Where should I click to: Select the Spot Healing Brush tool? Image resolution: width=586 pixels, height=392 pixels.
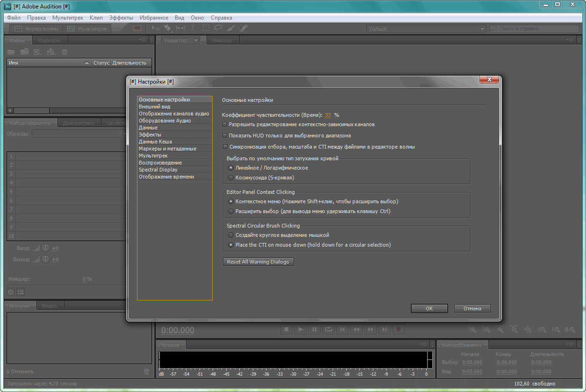tap(243, 28)
